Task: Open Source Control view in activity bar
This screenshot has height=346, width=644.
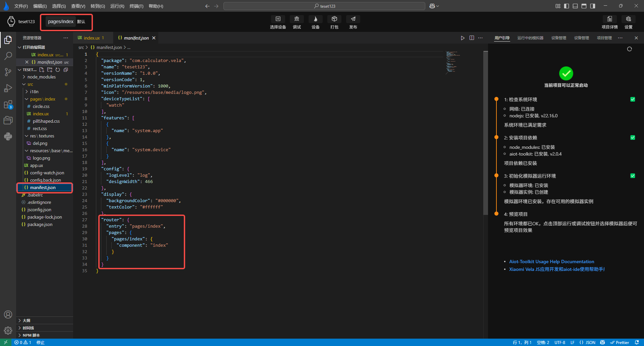Action: tap(8, 72)
